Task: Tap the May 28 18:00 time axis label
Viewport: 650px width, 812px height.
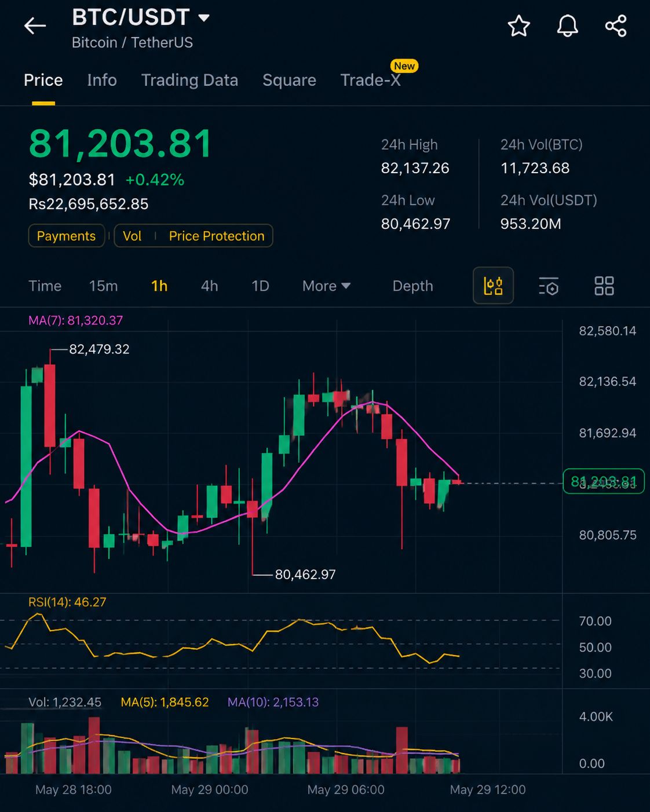Action: click(x=74, y=790)
